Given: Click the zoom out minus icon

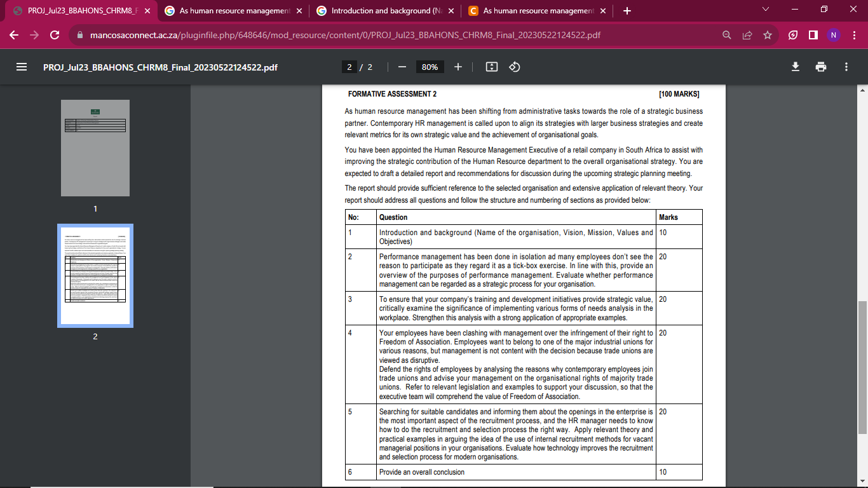Looking at the screenshot, I should pyautogui.click(x=401, y=66).
